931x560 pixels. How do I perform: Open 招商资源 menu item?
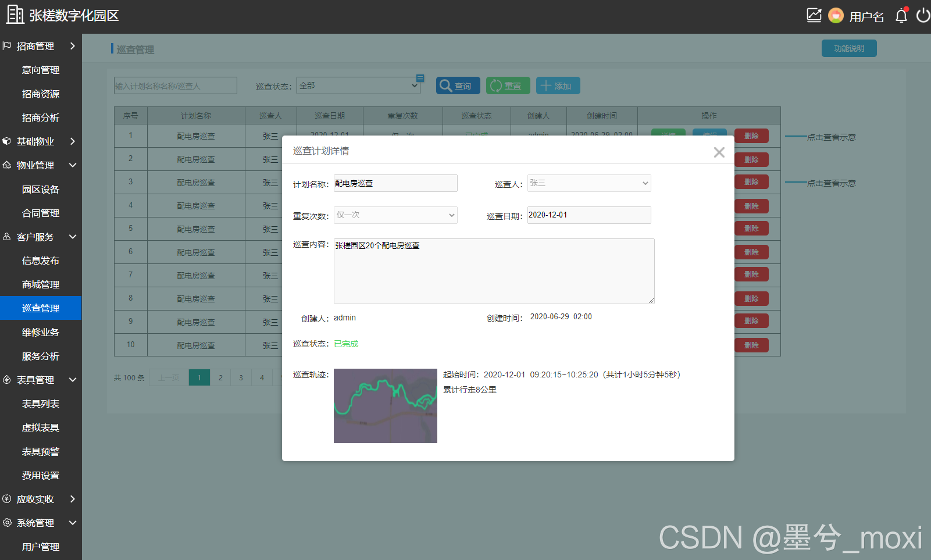pyautogui.click(x=41, y=94)
